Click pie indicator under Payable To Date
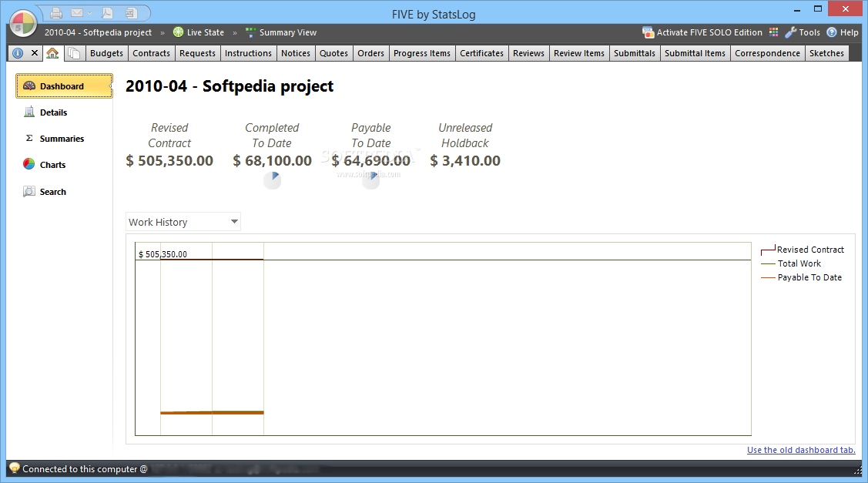This screenshot has height=483, width=868. click(x=371, y=180)
